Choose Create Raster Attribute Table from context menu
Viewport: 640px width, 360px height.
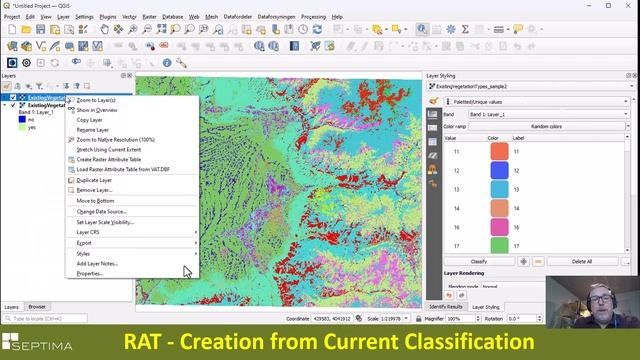(x=109, y=160)
